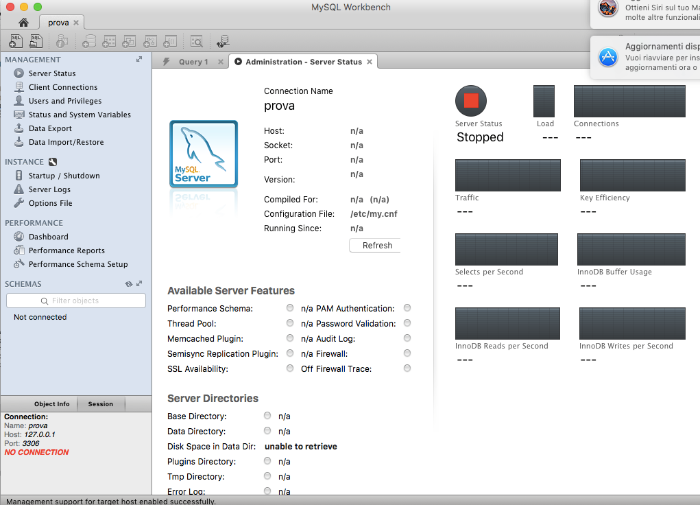Click the reconnect to DBMS icon
The image size is (700, 505).
pos(223,42)
